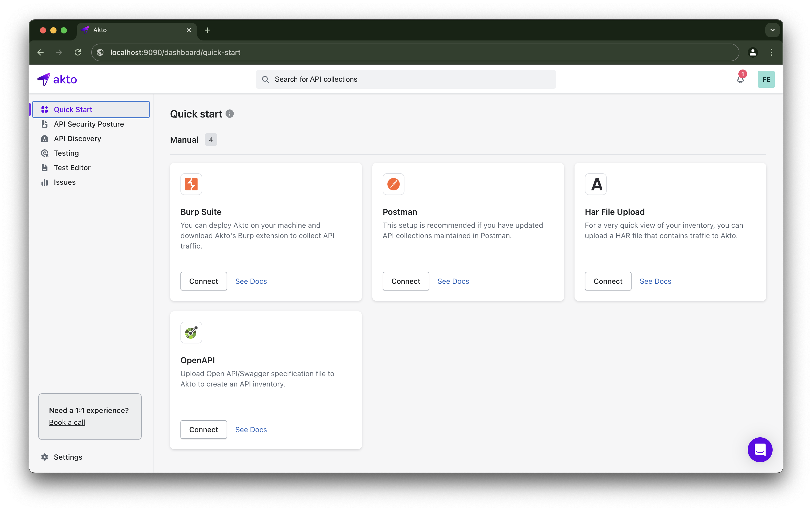The width and height of the screenshot is (812, 511).
Task: Open the chat support bubble
Action: pyautogui.click(x=760, y=450)
